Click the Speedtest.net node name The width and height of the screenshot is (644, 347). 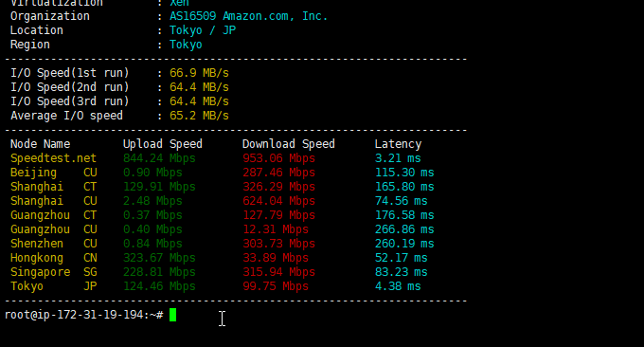point(53,158)
